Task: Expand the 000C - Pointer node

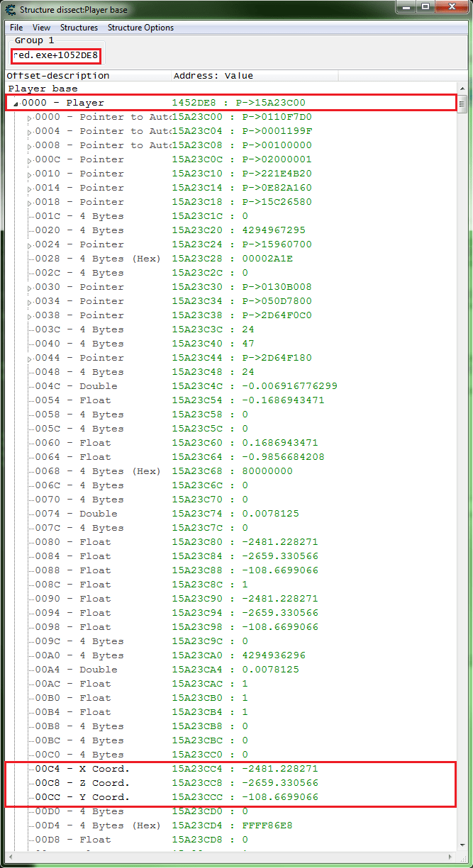Action: tap(30, 160)
